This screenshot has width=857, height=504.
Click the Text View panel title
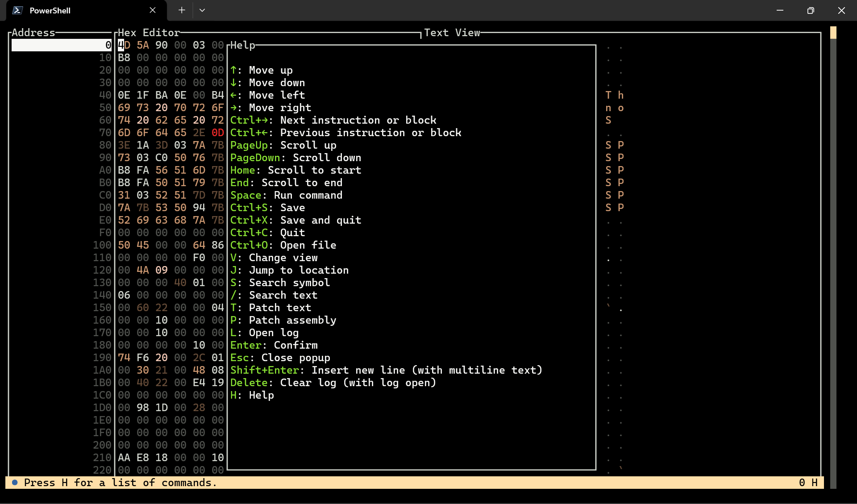point(452,33)
